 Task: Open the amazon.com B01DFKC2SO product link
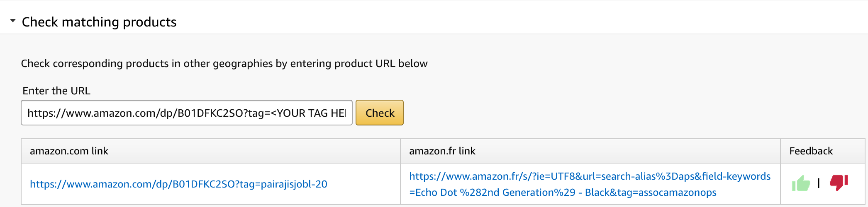coord(178,184)
